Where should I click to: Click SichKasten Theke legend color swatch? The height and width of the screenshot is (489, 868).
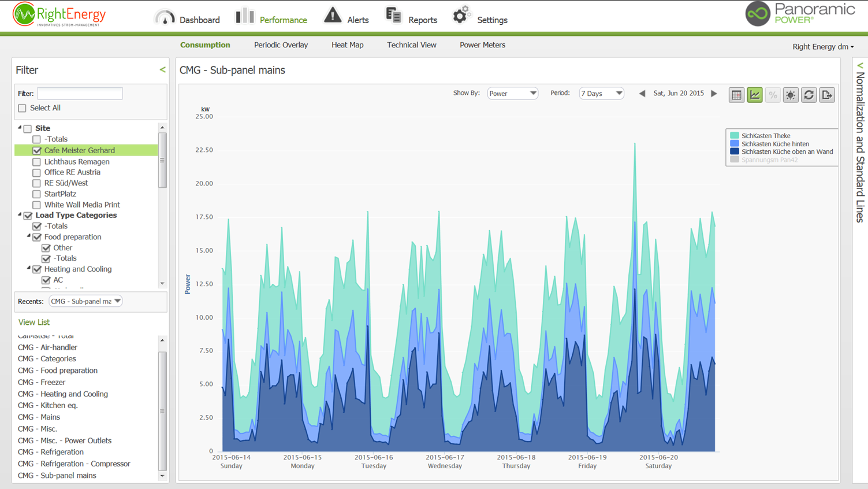click(x=735, y=136)
